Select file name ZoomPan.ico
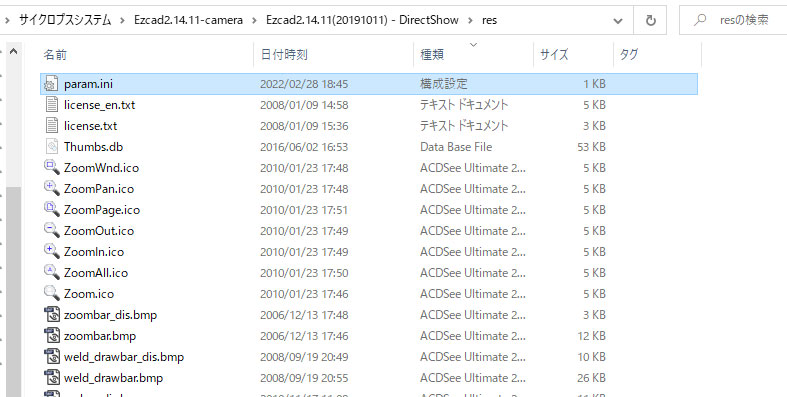 tap(99, 189)
